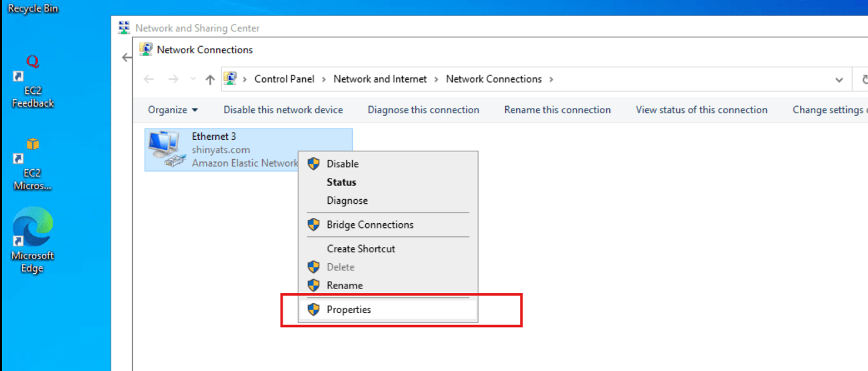Click the Network Connections breadcrumb
Viewport: 868px width, 371px height.
494,79
